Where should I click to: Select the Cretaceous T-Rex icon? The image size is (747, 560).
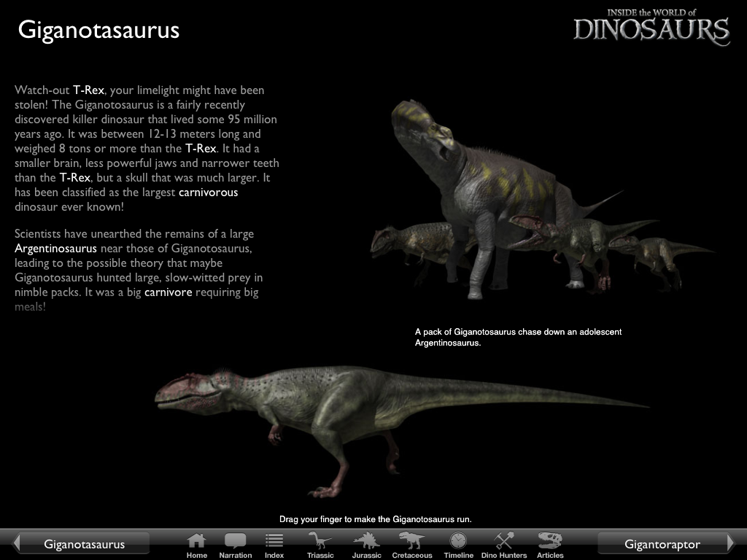pyautogui.click(x=411, y=545)
